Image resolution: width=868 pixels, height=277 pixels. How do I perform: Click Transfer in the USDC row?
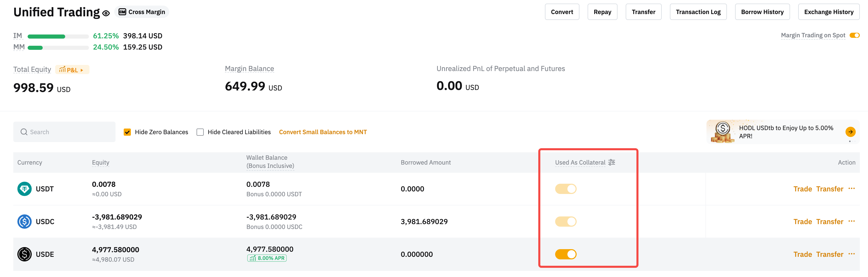pyautogui.click(x=830, y=222)
